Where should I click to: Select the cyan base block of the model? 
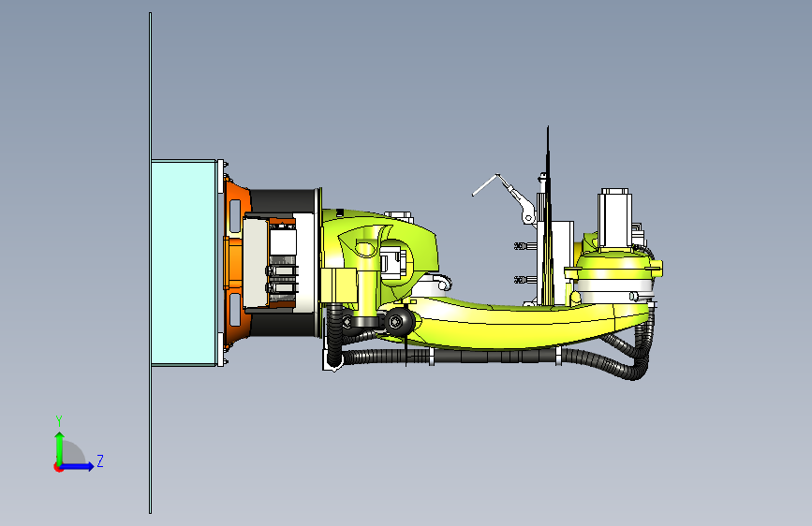tap(184, 263)
